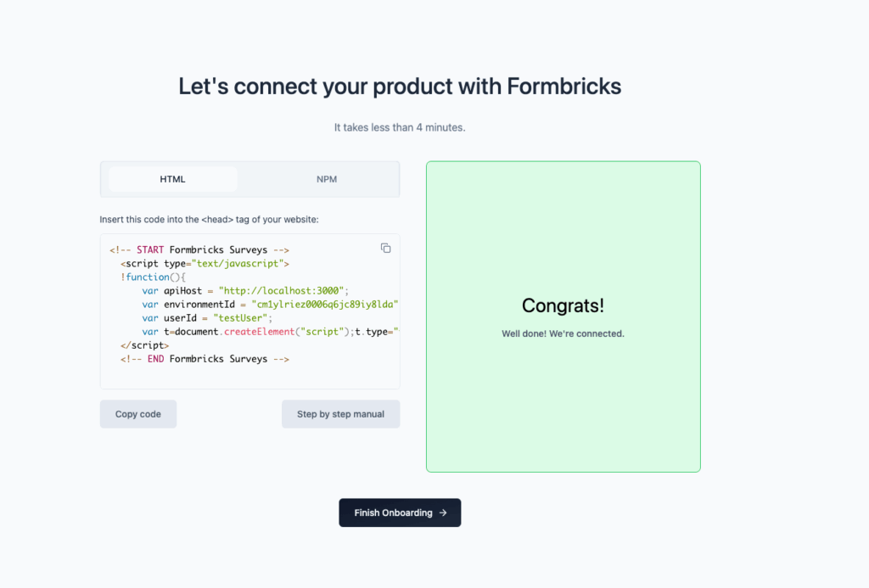Click the environmentId value in the snippet
The height and width of the screenshot is (588, 869).
(324, 304)
